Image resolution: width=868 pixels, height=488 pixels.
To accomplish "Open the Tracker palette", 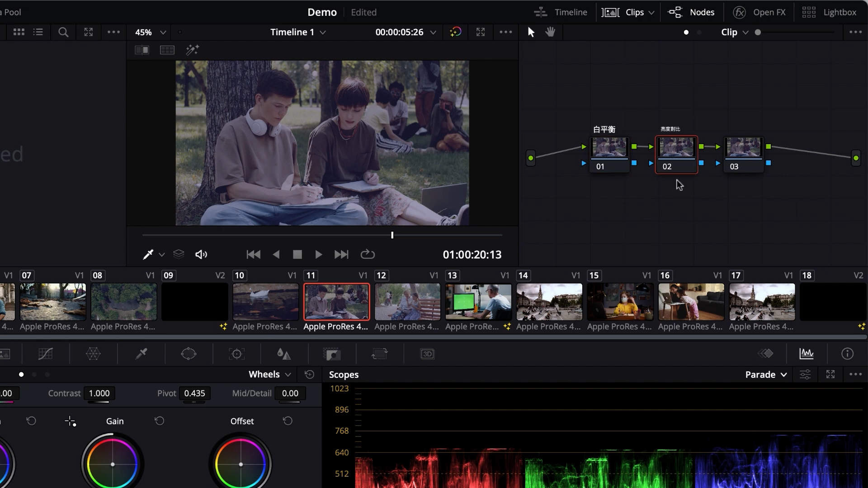I will tap(236, 354).
